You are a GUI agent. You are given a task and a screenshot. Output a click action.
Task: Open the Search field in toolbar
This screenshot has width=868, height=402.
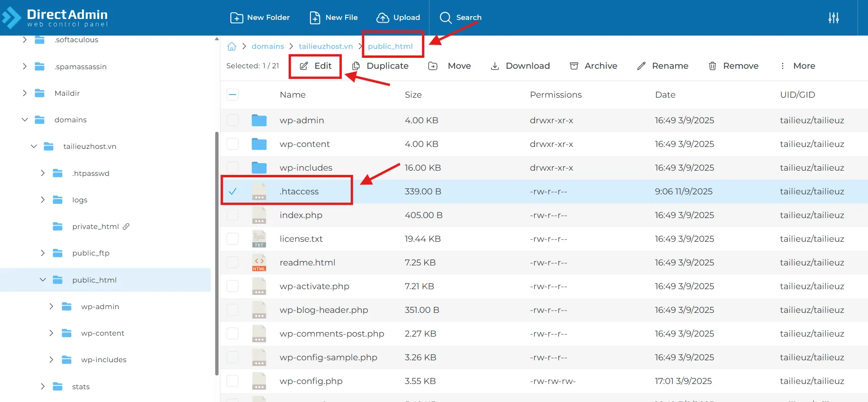coord(461,18)
